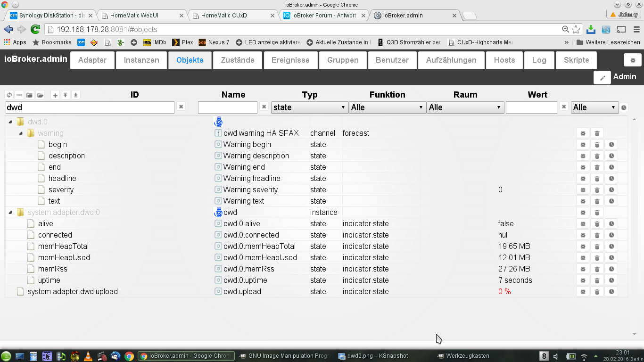This screenshot has height=362, width=644.
Task: Add a new object with the plus icon
Action: (x=55, y=95)
